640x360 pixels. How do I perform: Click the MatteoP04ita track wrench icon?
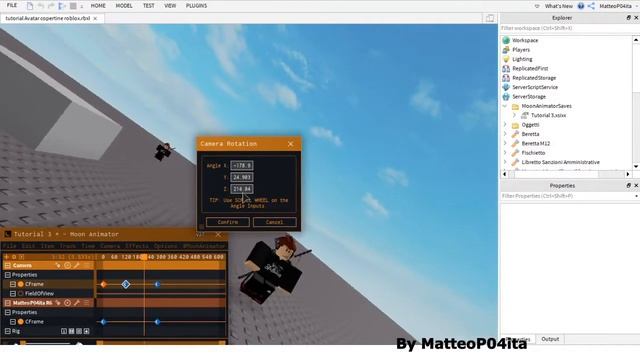(76, 303)
